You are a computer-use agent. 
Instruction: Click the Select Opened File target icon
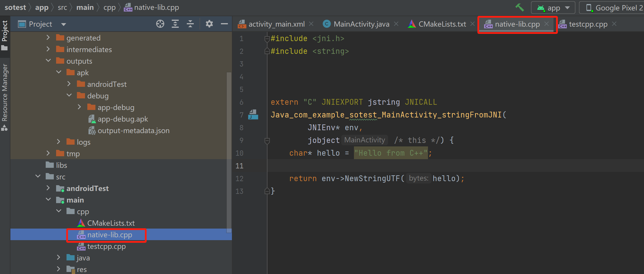point(160,24)
